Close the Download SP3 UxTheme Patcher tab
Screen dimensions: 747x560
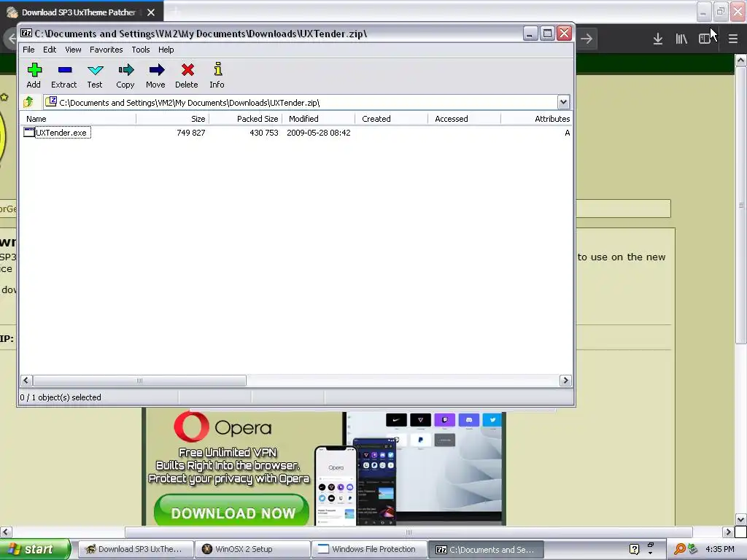151,12
